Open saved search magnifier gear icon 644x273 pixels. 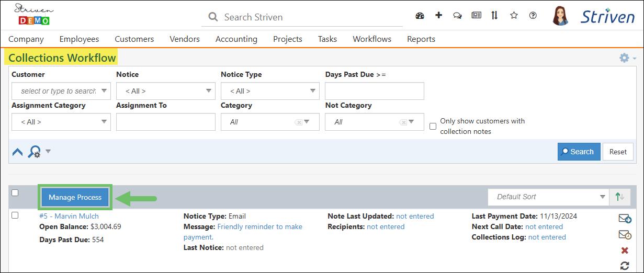click(x=34, y=152)
